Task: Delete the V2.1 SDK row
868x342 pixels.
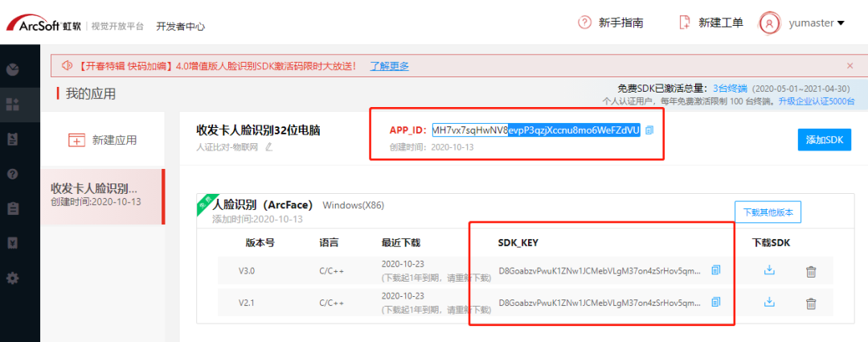Action: (x=810, y=303)
